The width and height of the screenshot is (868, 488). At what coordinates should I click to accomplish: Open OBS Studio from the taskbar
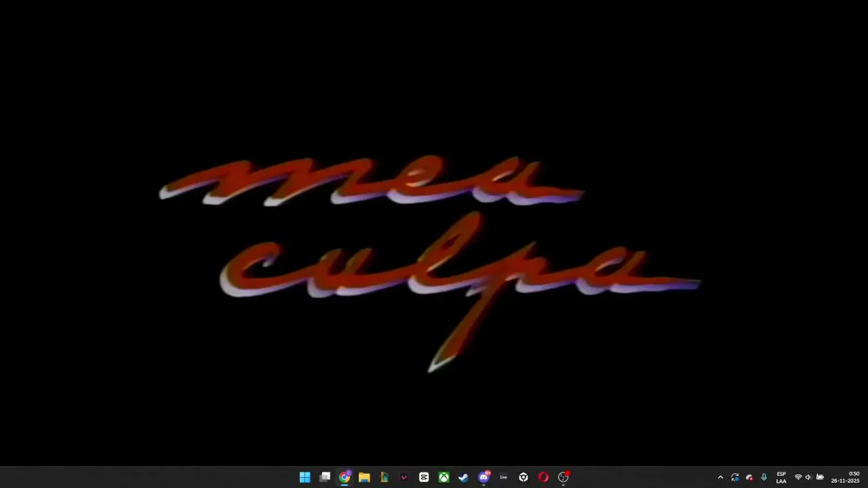tap(563, 477)
